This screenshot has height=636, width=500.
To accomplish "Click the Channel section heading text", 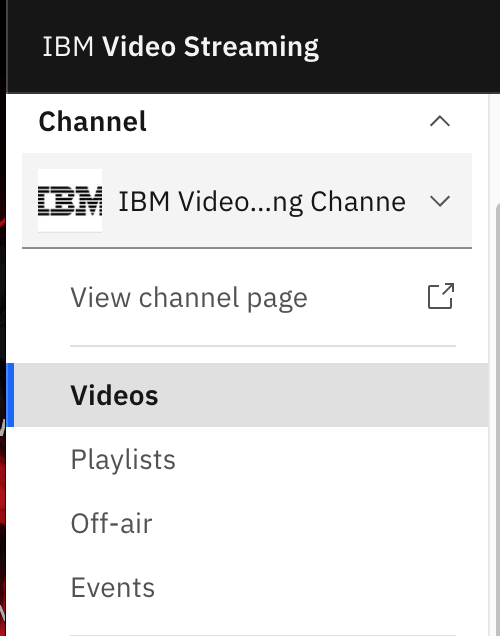I will point(92,121).
